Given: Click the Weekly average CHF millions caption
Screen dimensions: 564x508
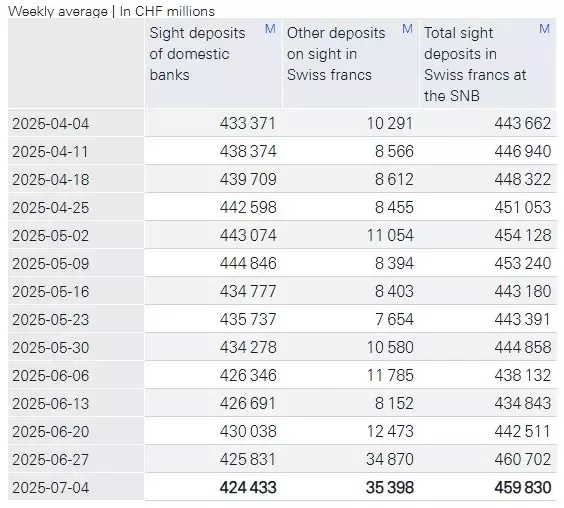Looking at the screenshot, I should 111,11.
